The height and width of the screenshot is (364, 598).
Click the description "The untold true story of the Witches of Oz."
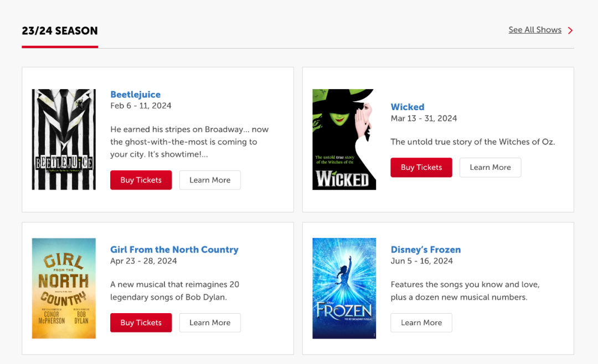(x=473, y=142)
